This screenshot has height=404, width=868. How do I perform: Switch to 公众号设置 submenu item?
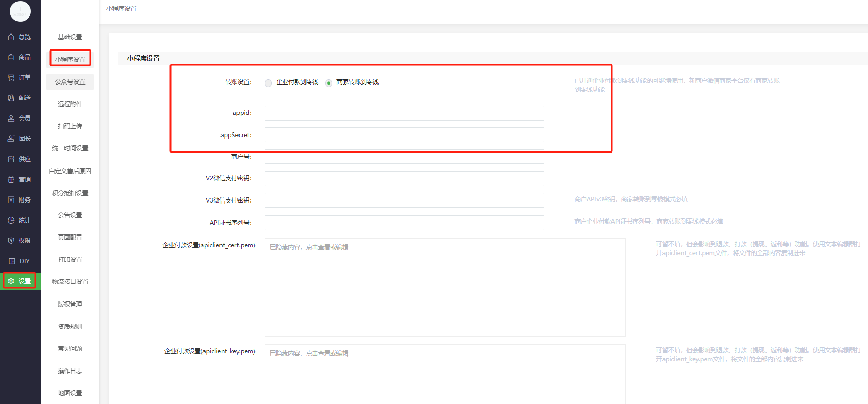70,82
